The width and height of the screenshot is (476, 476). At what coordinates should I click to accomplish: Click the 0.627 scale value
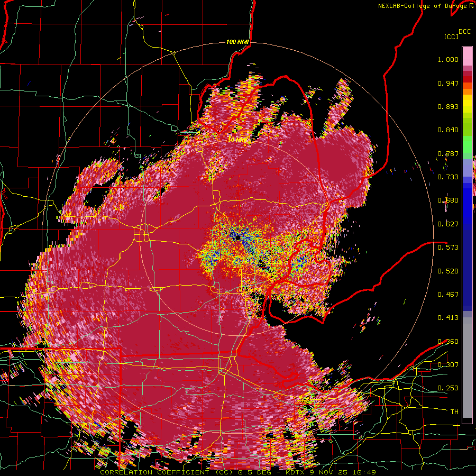coord(448,224)
